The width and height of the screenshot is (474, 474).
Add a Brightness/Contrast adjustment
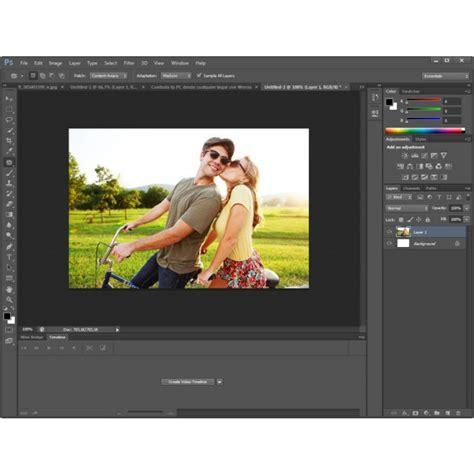[x=405, y=156]
